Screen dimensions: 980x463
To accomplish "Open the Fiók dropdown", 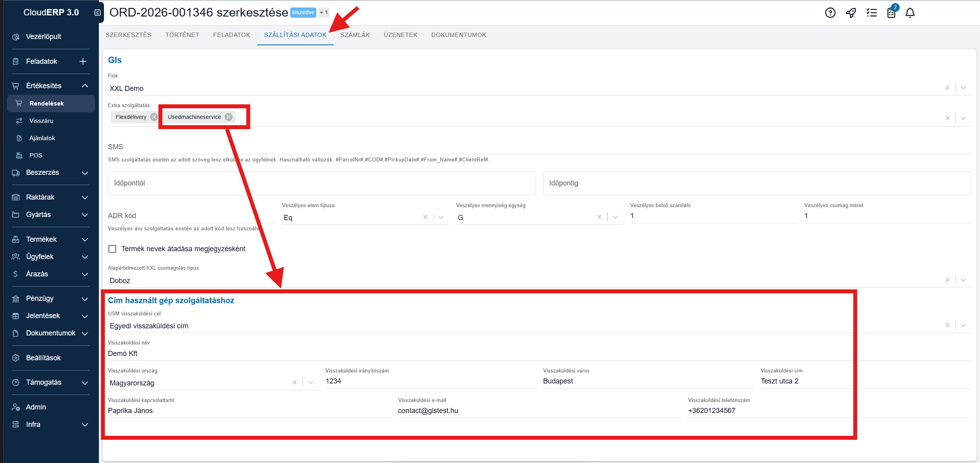I will coord(963,88).
